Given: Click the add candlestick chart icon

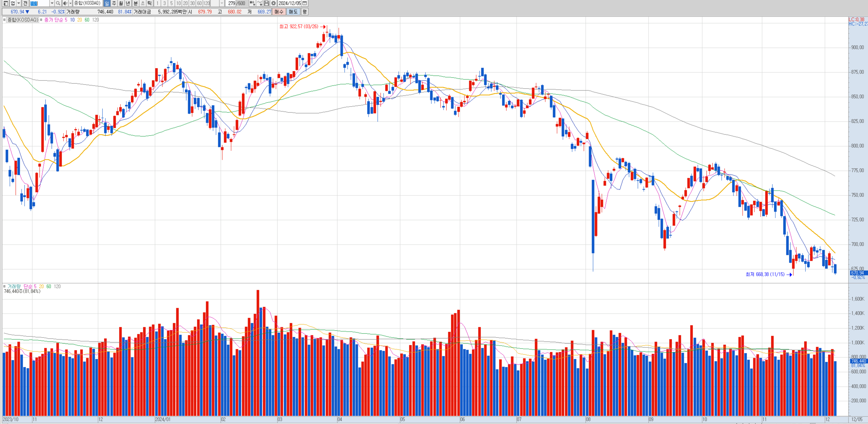Looking at the screenshot, I should click(x=252, y=3).
